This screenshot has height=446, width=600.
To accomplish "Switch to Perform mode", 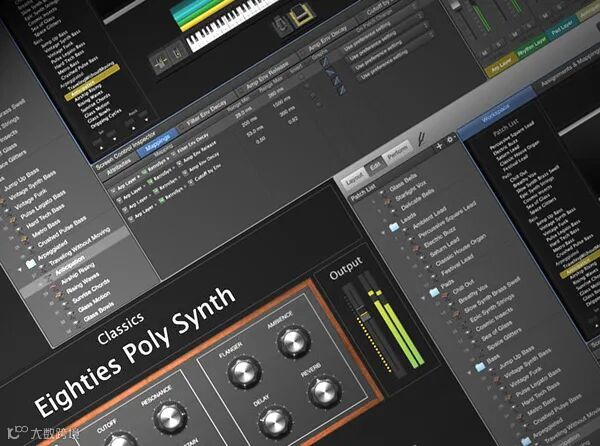I will (397, 152).
